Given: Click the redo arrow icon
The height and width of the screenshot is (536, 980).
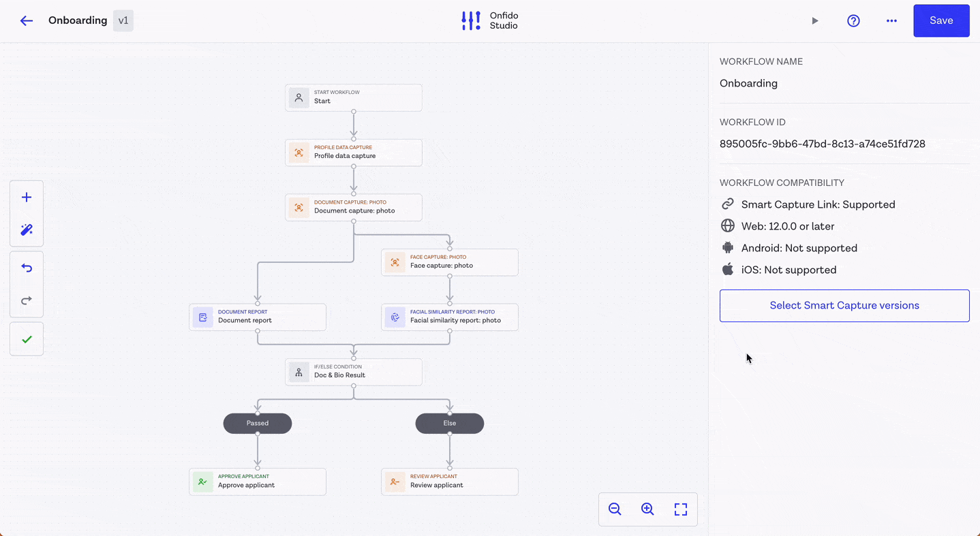Looking at the screenshot, I should [x=27, y=301].
